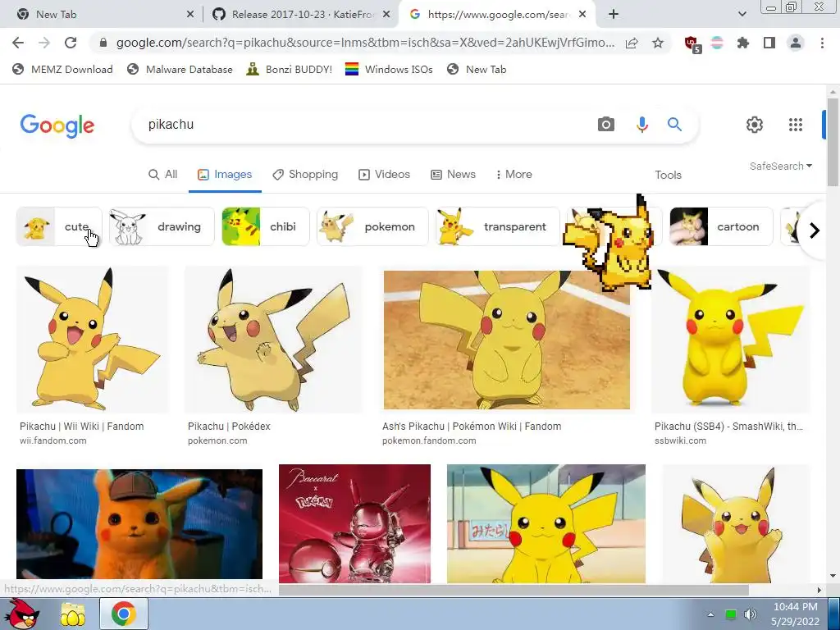Open Pikachu Pokédex image result
This screenshot has width=840, height=630.
274,339
